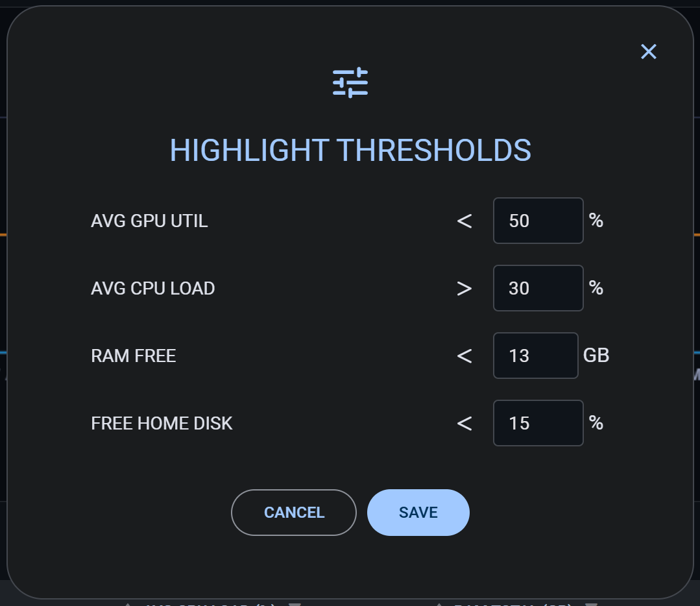Toggle the less-than operator for FREE HOME DISK
Viewport: 700px width, 606px height.
(465, 423)
